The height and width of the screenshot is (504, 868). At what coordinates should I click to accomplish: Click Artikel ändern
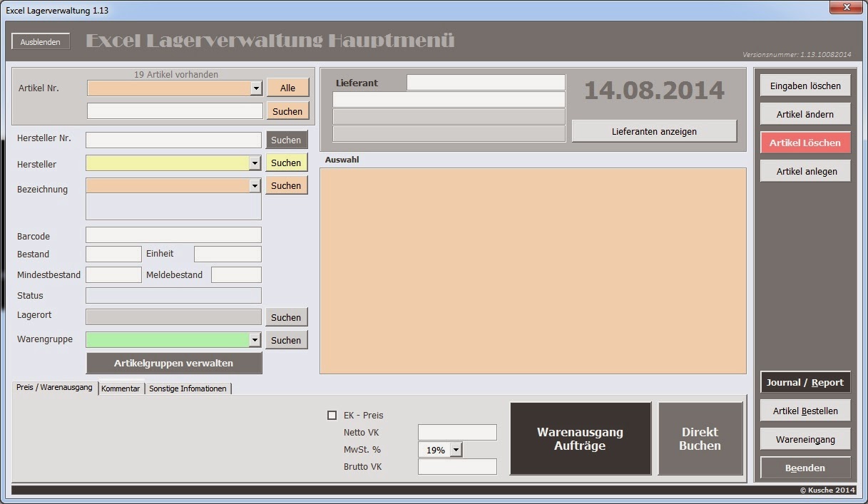805,114
